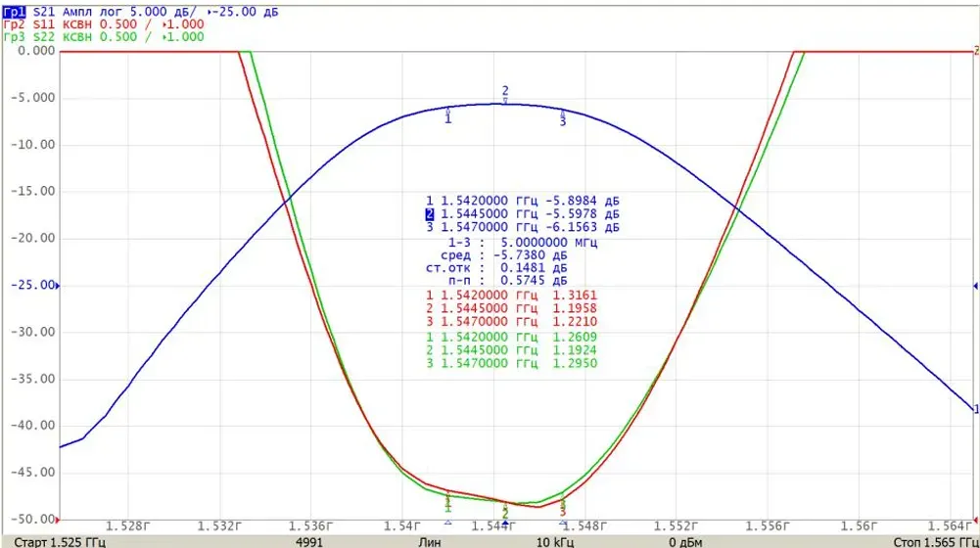Viewport: 980px width, 548px height.
Task: Click the blue reference level arrow at -25.00
Action: [x=58, y=286]
